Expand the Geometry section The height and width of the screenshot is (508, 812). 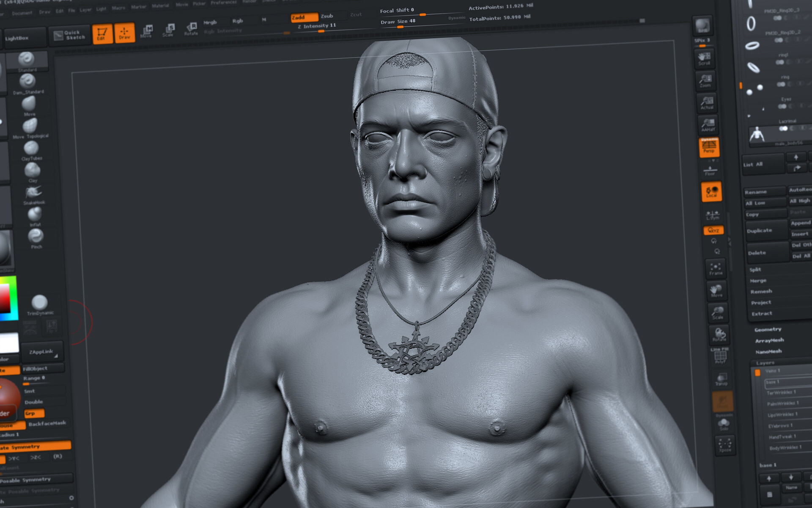tap(768, 329)
